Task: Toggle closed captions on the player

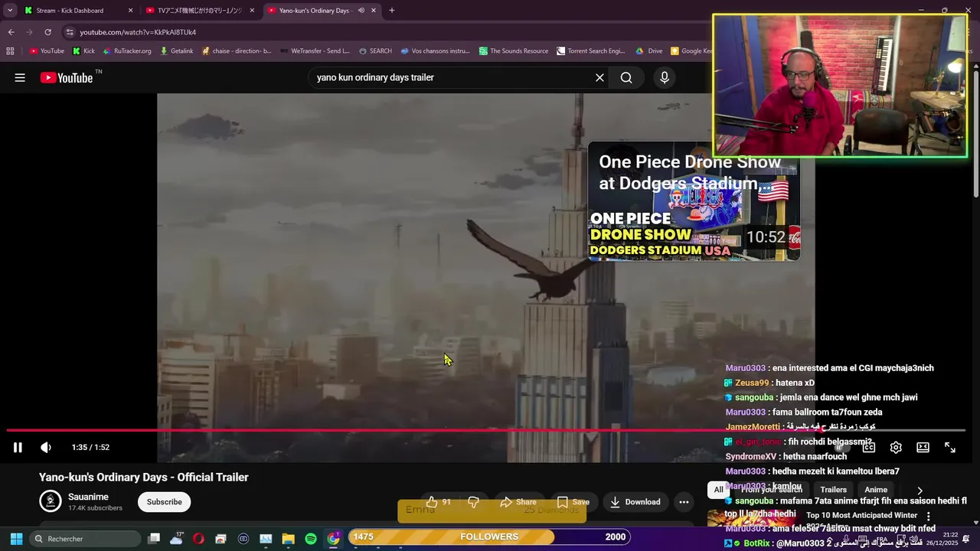Action: 868,448
